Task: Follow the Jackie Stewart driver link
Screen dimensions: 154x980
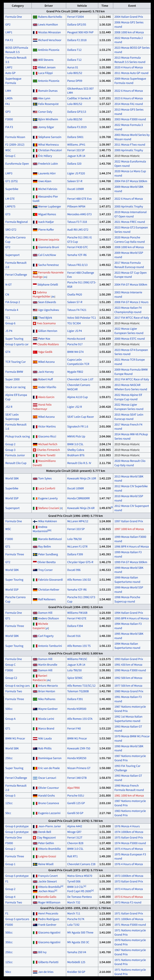Action: [x=47, y=882]
